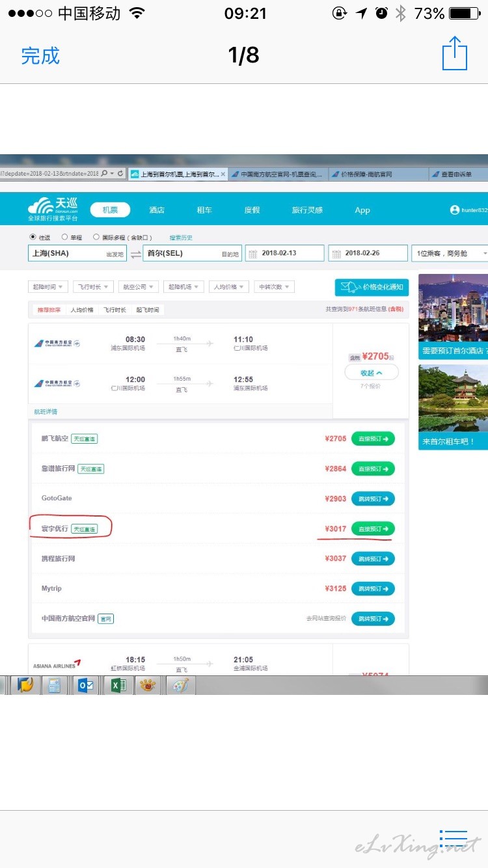Click 直接预订 for 皇谱旅行网 ¥2864
The image size is (488, 868).
tap(373, 468)
